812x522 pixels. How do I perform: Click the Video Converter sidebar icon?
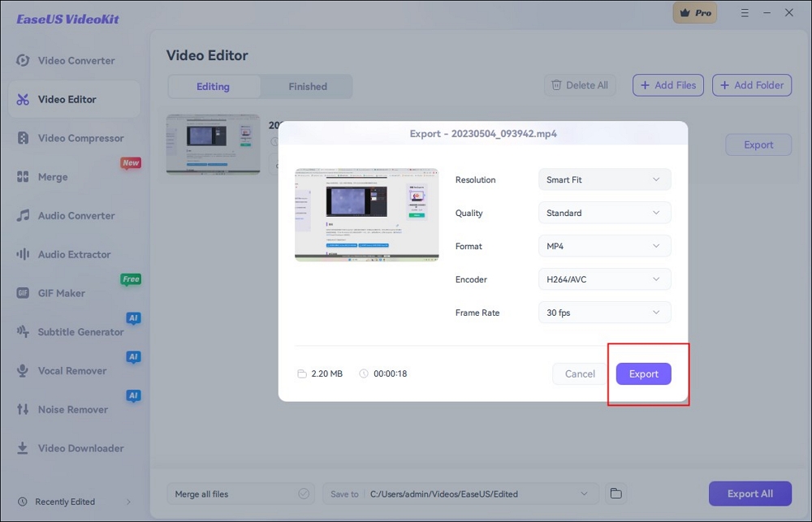pyautogui.click(x=23, y=61)
